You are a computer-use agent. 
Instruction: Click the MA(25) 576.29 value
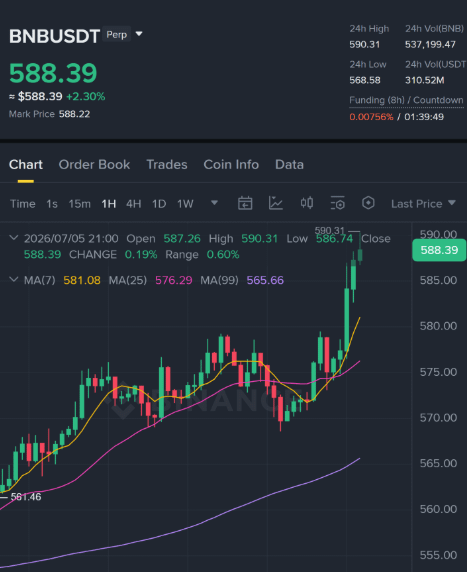pos(174,280)
